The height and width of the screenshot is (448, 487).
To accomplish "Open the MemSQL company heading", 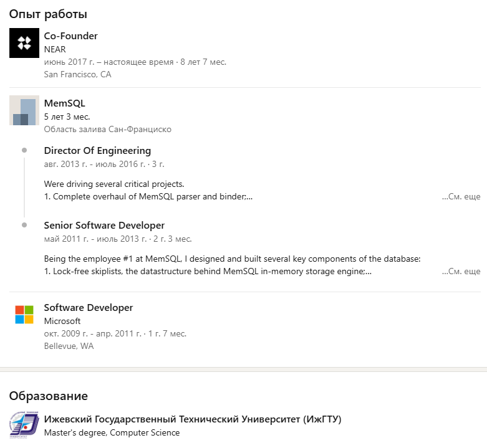I will 64,103.
